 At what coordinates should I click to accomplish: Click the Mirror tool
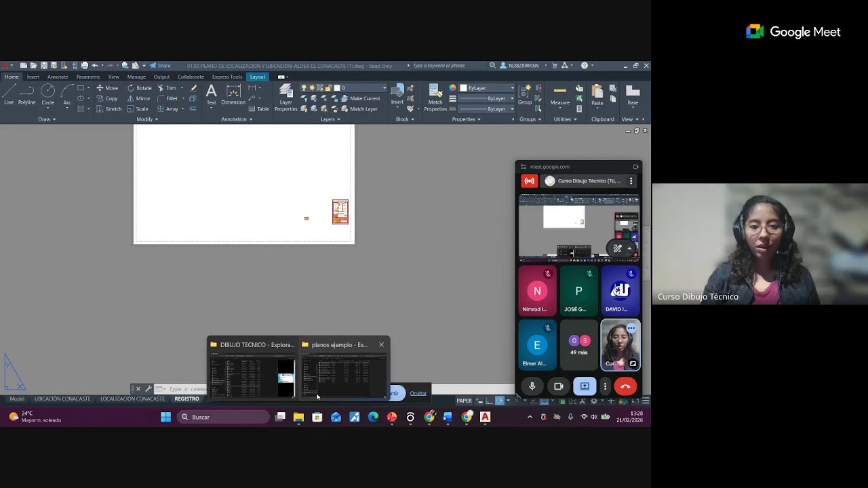139,98
